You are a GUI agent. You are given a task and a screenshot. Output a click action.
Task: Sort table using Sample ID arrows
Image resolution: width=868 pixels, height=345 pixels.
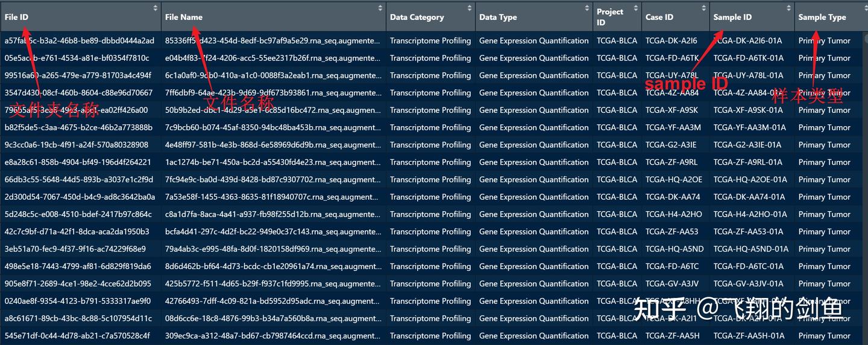(789, 8)
